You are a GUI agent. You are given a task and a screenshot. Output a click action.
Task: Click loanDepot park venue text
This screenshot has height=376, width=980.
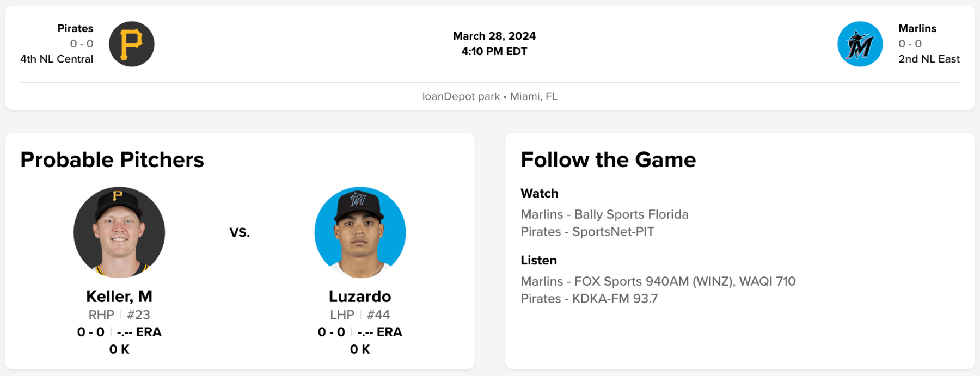[x=461, y=96]
